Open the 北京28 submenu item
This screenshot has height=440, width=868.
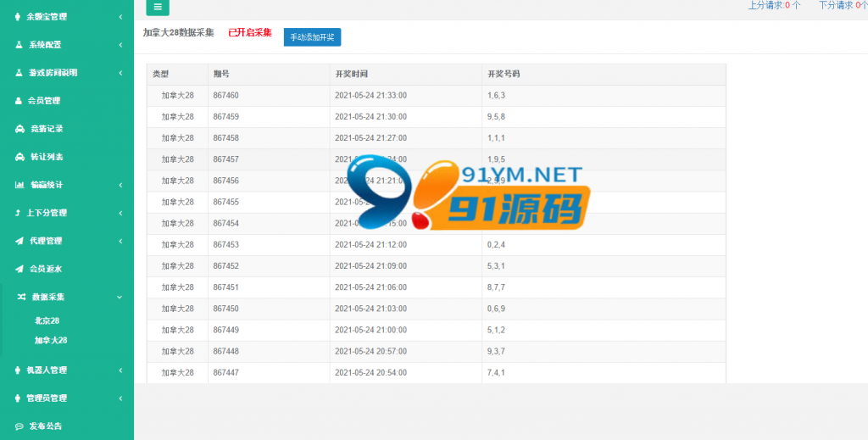pos(47,320)
